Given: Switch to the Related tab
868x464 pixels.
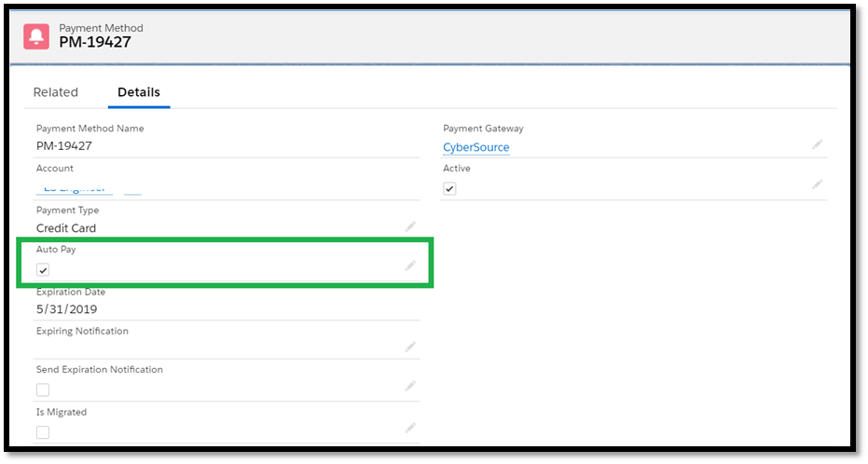Looking at the screenshot, I should 56,92.
